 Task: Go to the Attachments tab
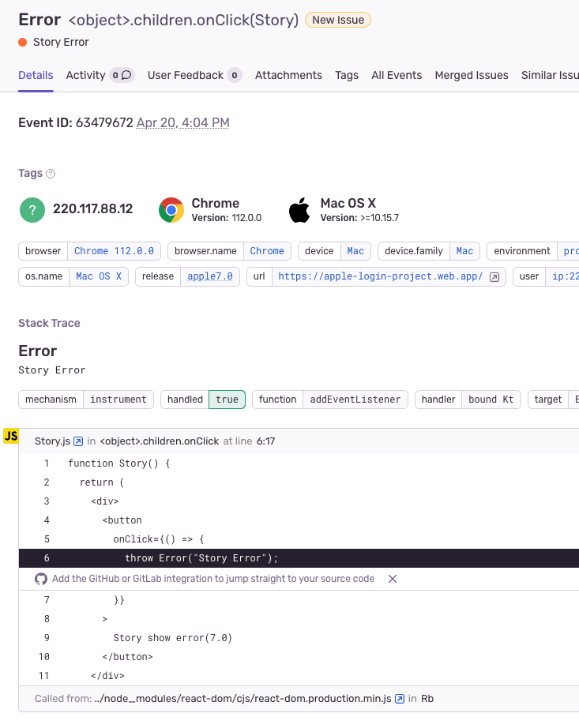288,75
